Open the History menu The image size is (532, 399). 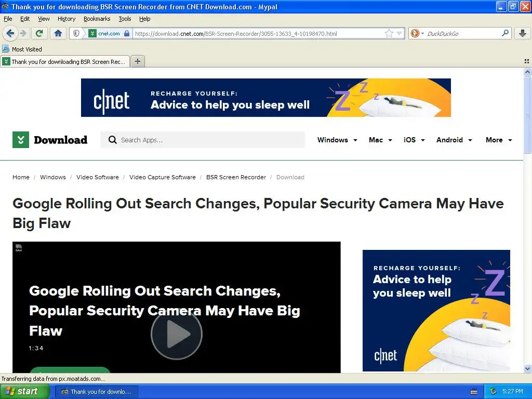(66, 19)
